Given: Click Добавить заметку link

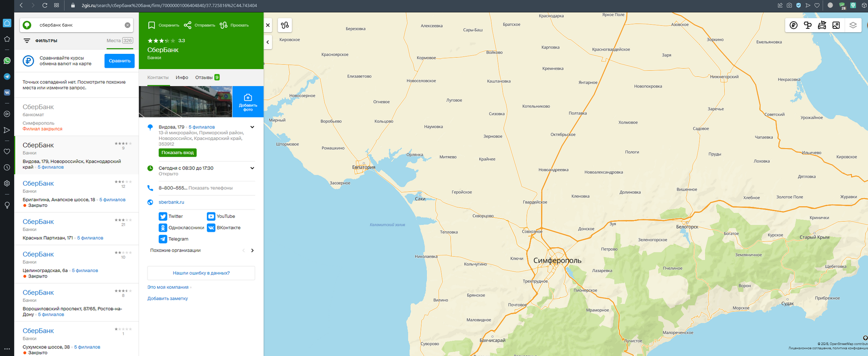Looking at the screenshot, I should coord(167,299).
